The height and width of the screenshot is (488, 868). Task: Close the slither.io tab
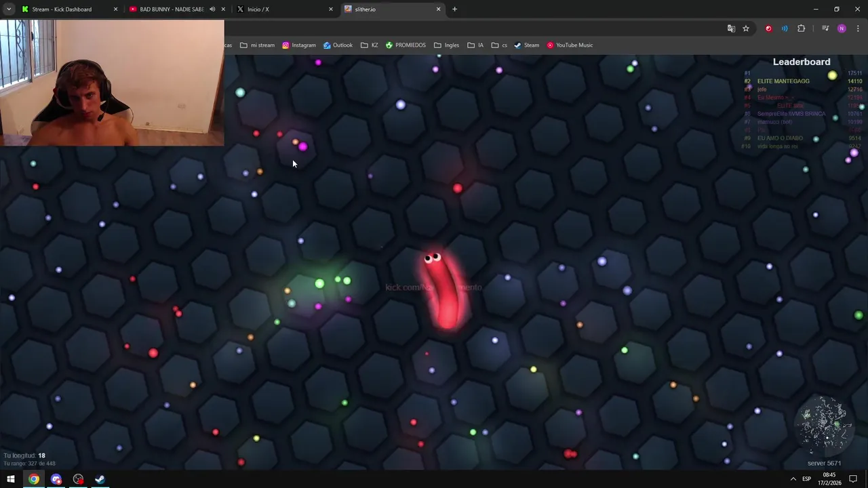click(439, 9)
